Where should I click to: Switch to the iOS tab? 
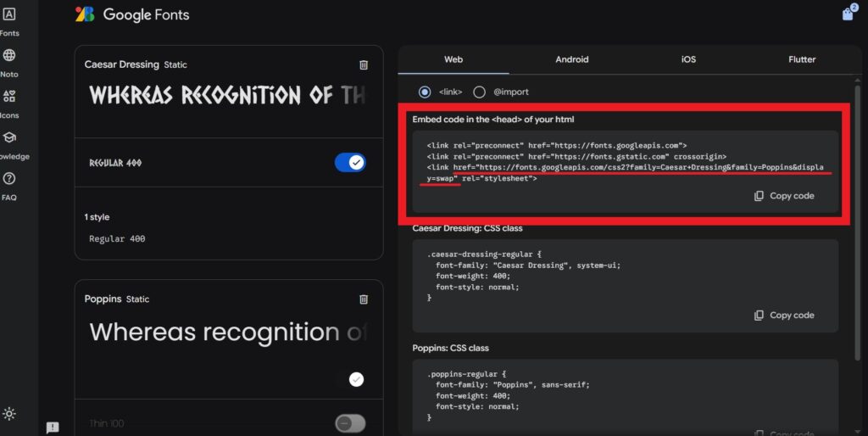[x=688, y=59]
